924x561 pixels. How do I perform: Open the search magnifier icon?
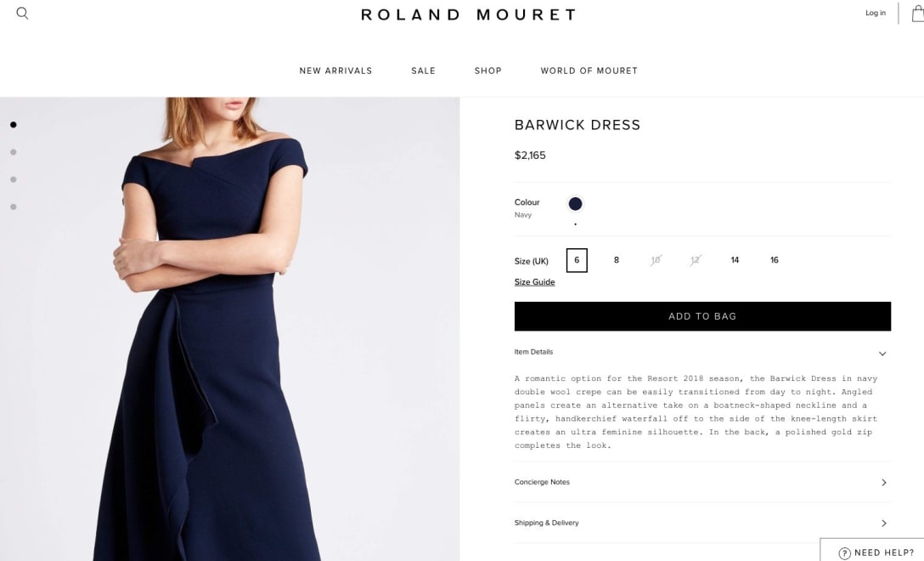tap(22, 13)
